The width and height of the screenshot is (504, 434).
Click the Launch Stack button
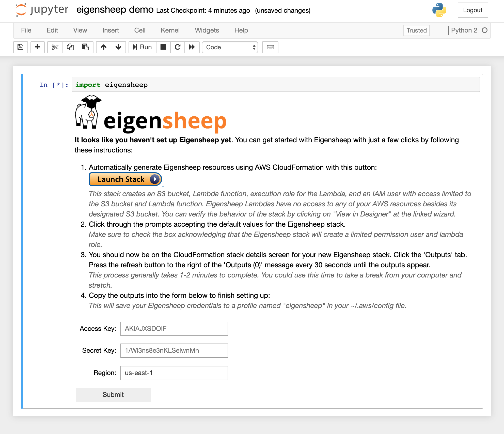[125, 179]
